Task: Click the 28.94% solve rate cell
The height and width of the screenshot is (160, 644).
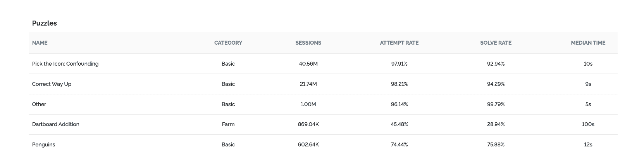Action: pyautogui.click(x=496, y=124)
